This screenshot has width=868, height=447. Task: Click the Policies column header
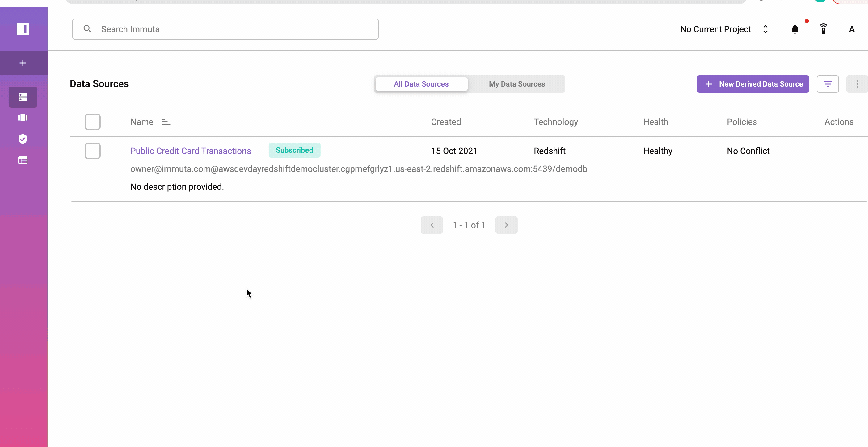(x=742, y=122)
